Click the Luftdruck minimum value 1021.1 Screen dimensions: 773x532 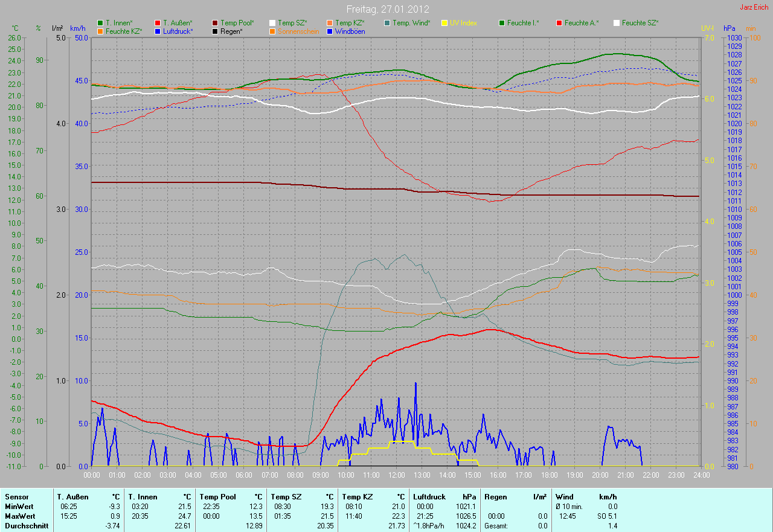(x=466, y=507)
